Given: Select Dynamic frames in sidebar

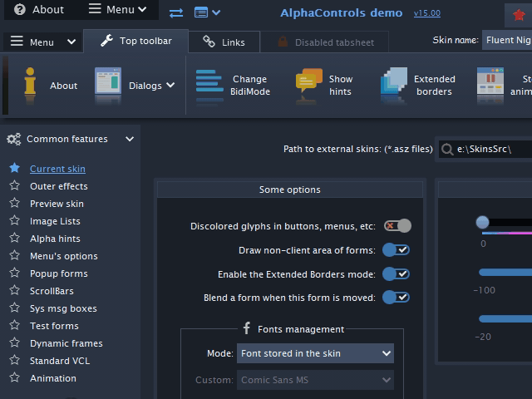Looking at the screenshot, I should click(66, 343).
